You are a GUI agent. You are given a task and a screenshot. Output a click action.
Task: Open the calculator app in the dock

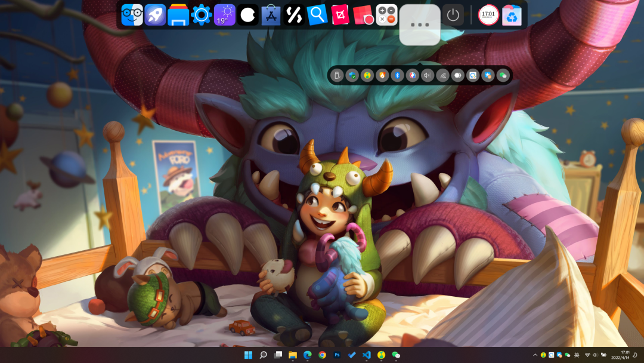[x=386, y=15]
